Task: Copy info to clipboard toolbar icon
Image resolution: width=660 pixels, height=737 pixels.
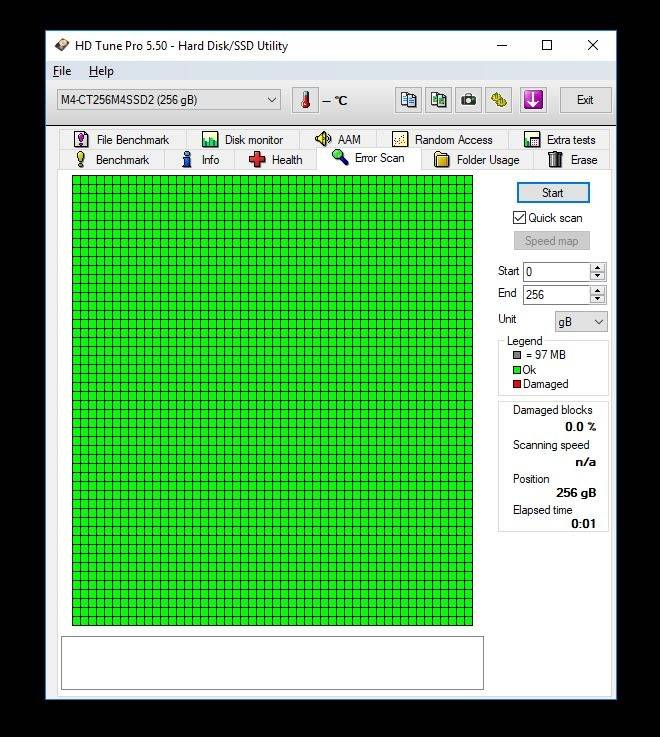Action: 408,100
